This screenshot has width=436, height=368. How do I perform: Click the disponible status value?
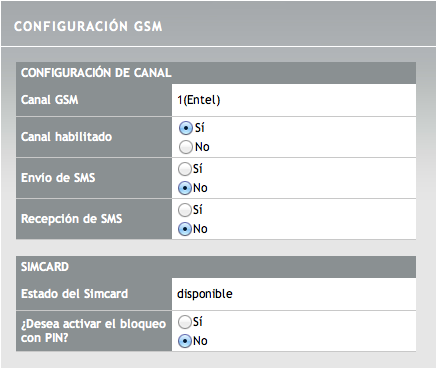click(x=205, y=294)
